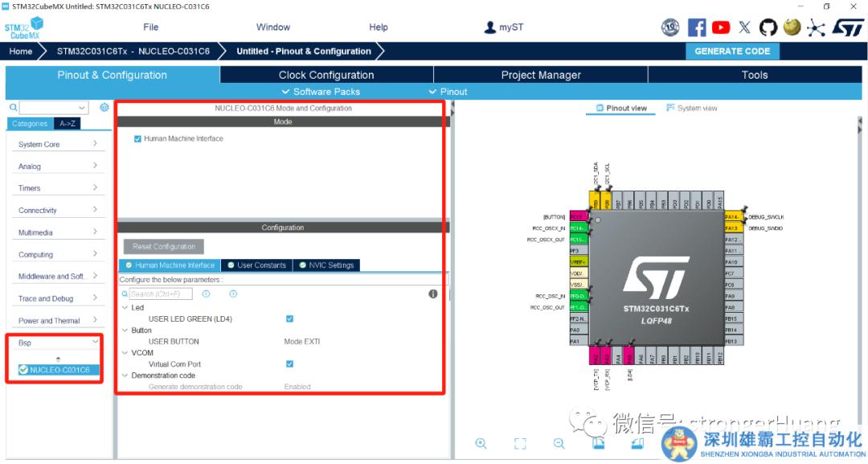Toggle Virtual Com Port checkbox

coord(289,363)
